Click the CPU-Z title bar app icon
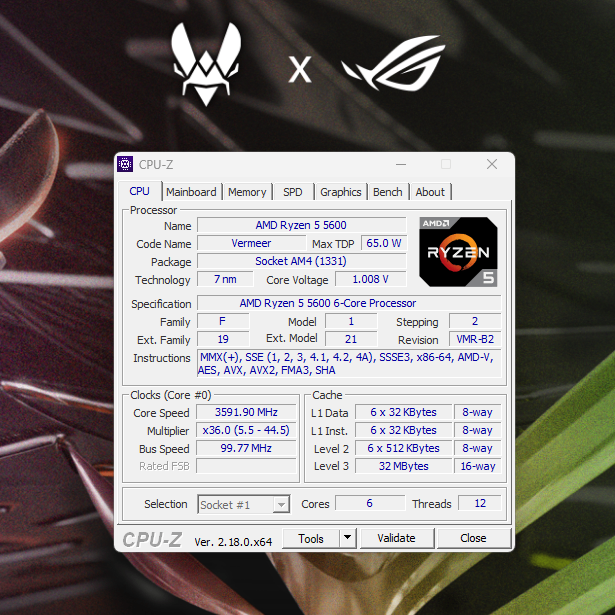 pos(126,164)
